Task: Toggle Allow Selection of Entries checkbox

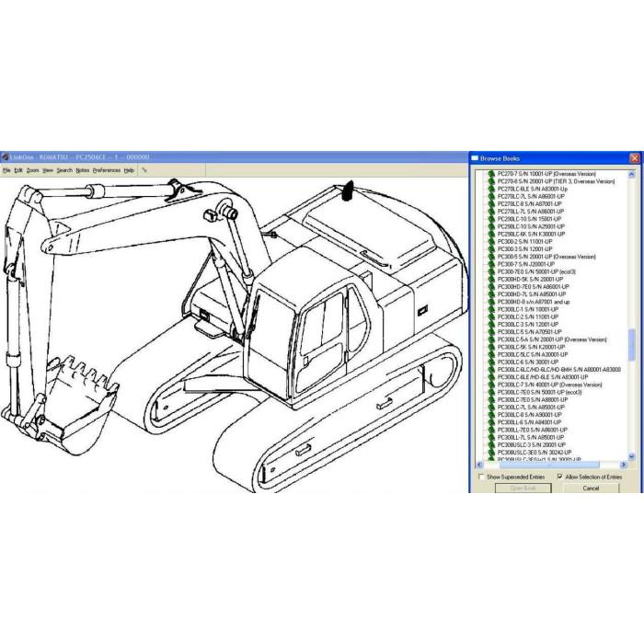Action: tap(559, 477)
